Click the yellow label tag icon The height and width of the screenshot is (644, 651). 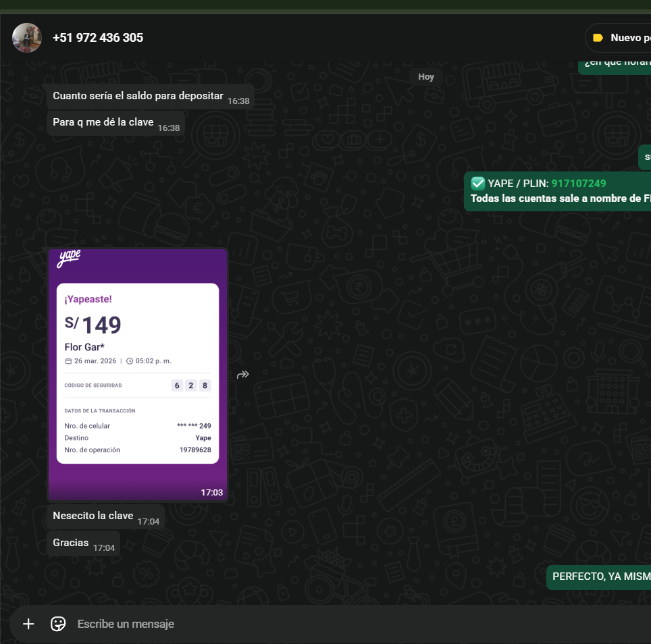(598, 38)
